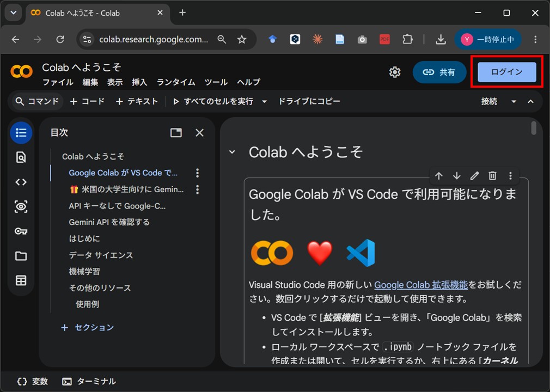Viewport: 550px width, 392px height.
Task: Open the 接続 options dropdown arrow
Action: (514, 102)
